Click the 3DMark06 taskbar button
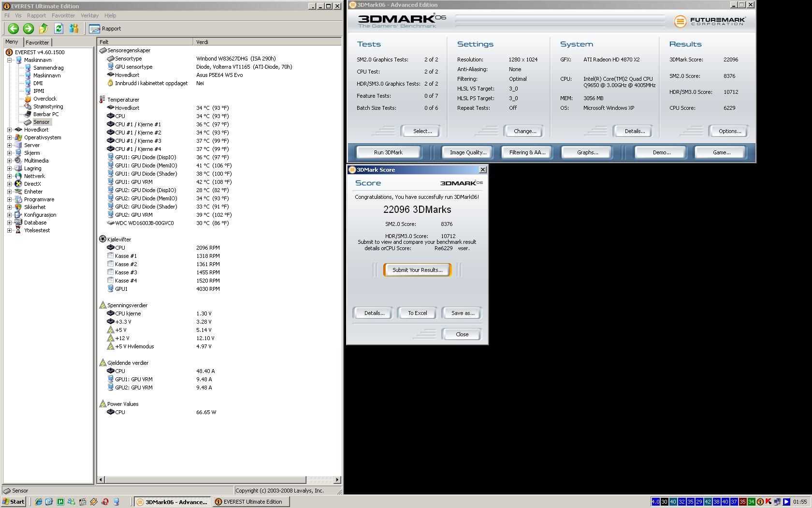The width and height of the screenshot is (812, 508). coord(172,502)
